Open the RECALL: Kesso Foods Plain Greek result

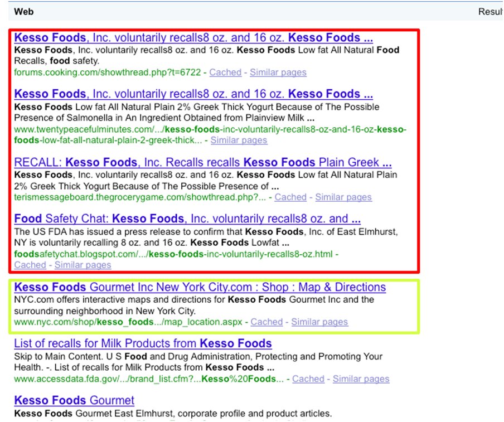[203, 162]
